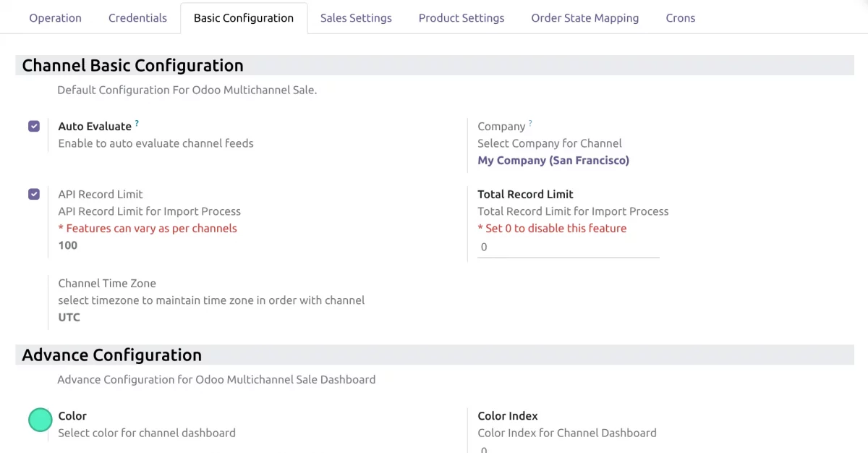Uncheck the Auto Evaluate checkbox
Viewport: 868px width, 453px height.
(34, 127)
